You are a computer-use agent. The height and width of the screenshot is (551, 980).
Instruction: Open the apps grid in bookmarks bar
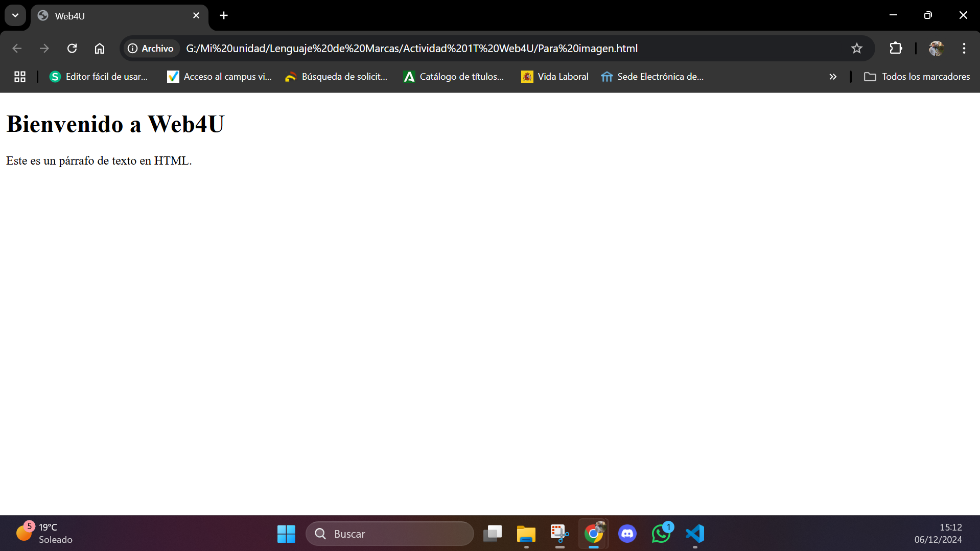coord(20,77)
